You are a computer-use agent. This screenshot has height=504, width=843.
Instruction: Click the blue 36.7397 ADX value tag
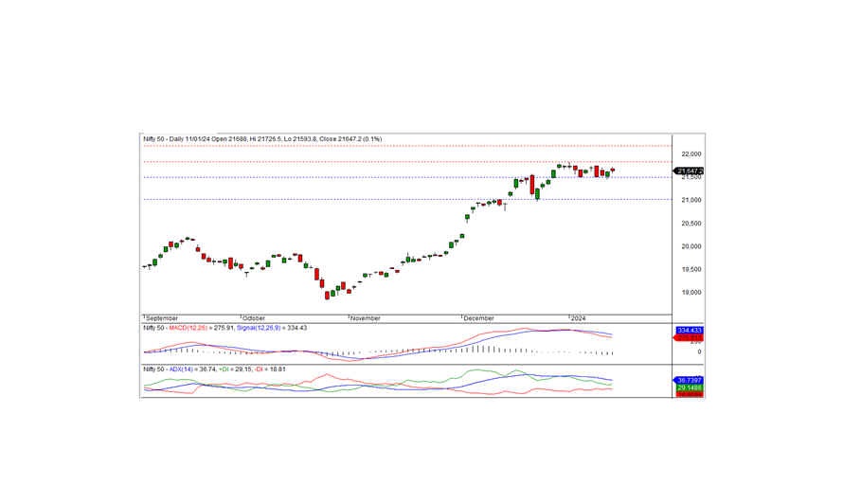pyautogui.click(x=689, y=380)
